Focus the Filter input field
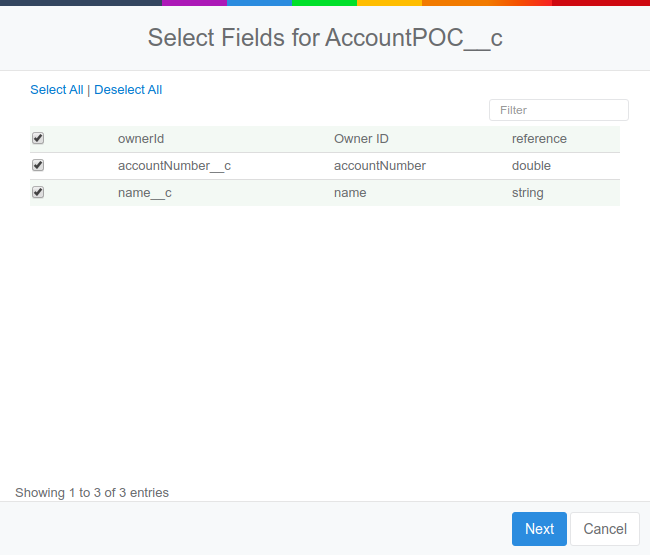This screenshot has width=650, height=555. (559, 110)
